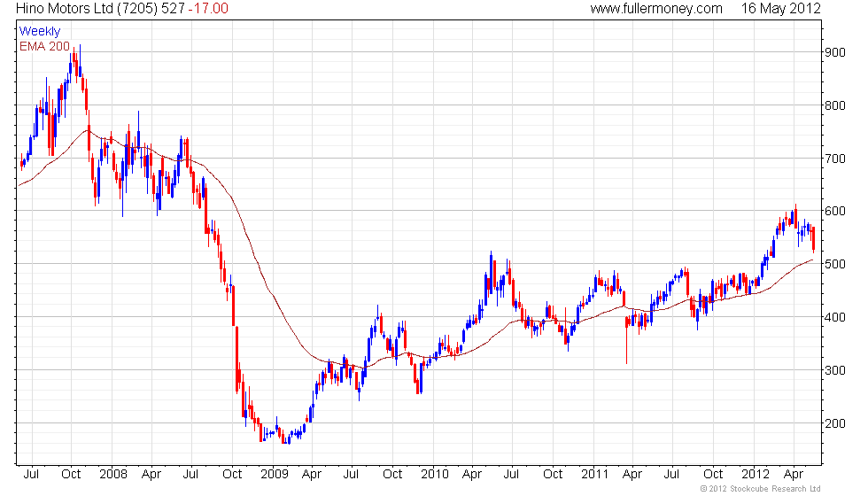Click the 500 price axis label

click(835, 265)
